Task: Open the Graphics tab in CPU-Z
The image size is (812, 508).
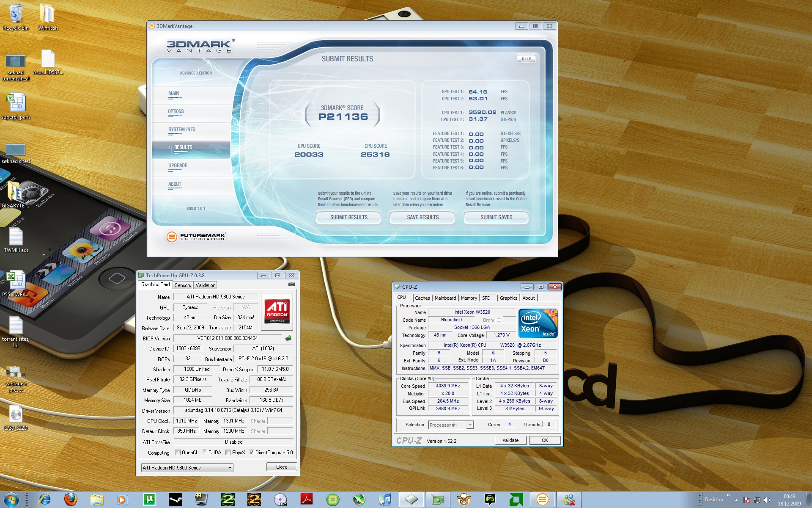Action: point(508,298)
